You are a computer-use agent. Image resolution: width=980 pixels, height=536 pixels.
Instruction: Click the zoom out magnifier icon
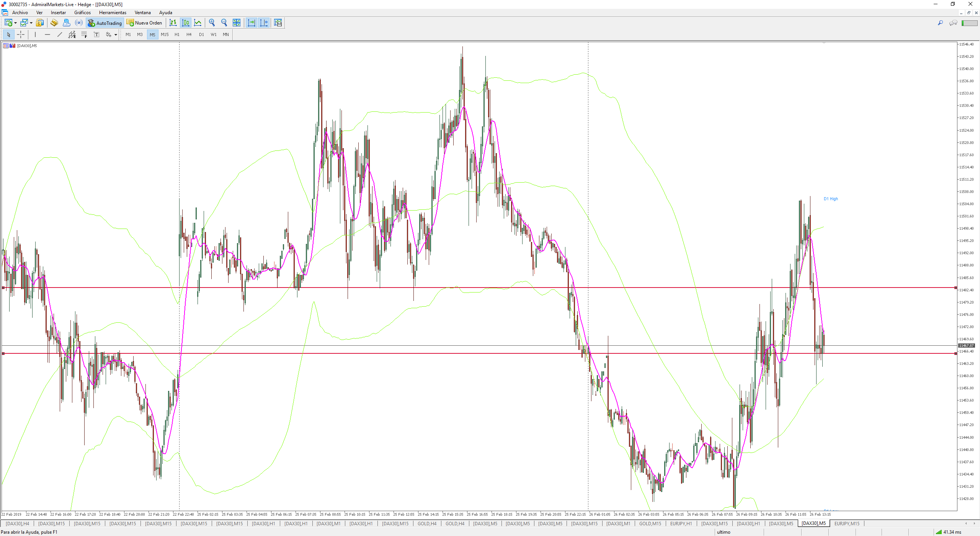[x=224, y=23]
